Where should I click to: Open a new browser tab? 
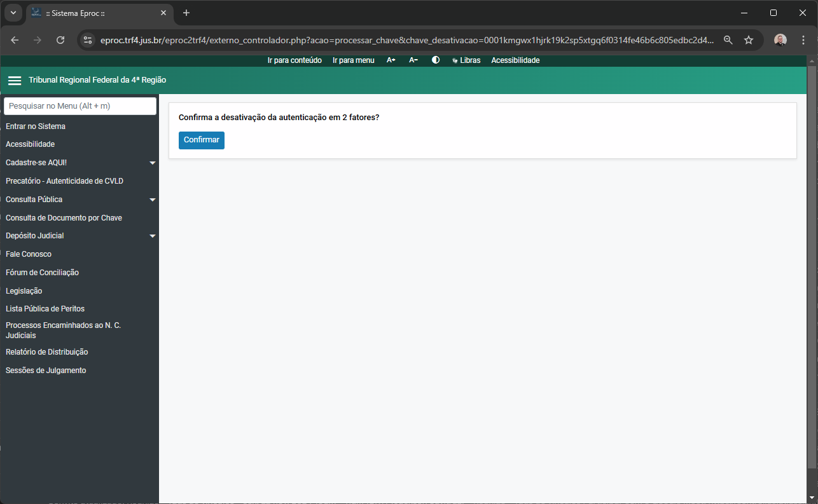click(186, 13)
